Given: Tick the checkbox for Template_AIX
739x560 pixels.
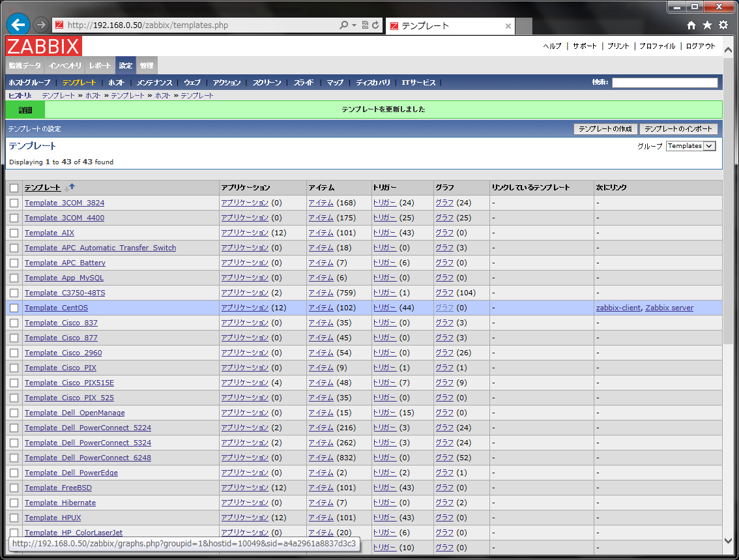Looking at the screenshot, I should [14, 233].
